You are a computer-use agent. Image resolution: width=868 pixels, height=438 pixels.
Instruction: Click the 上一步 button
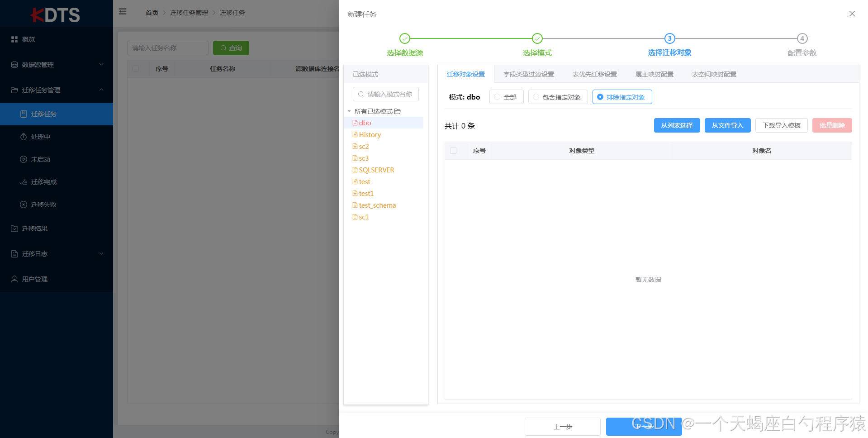(563, 427)
